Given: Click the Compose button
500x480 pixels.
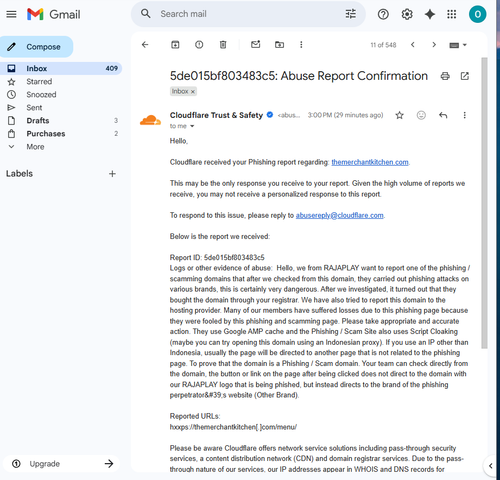Looking at the screenshot, I should (x=37, y=47).
